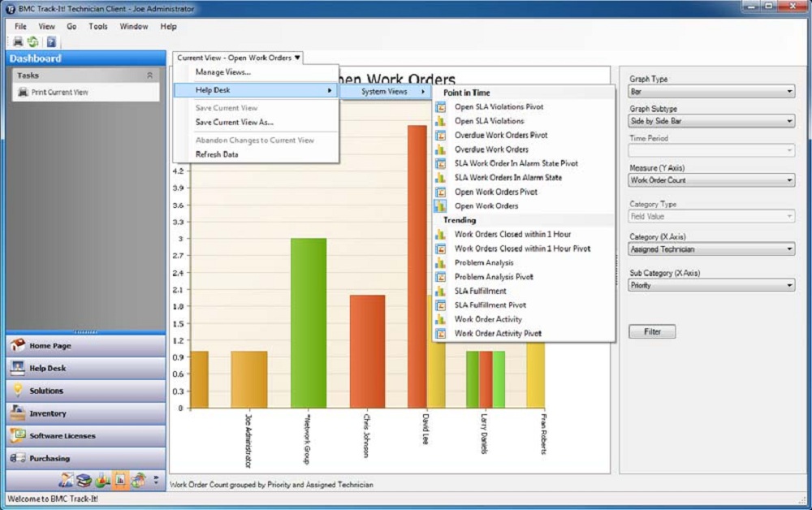The height and width of the screenshot is (510, 812).
Task: Click the Inventory computer icon
Action: (x=18, y=413)
